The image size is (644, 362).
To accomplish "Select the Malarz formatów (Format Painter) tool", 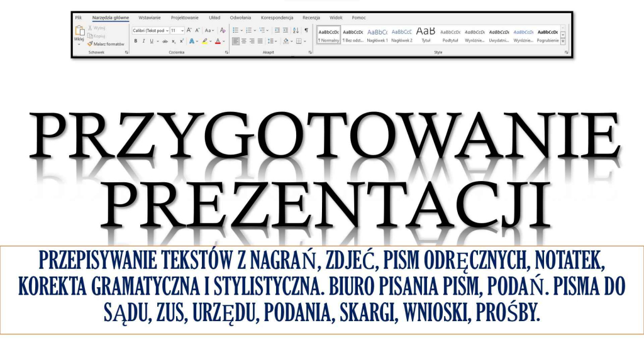I will point(106,44).
